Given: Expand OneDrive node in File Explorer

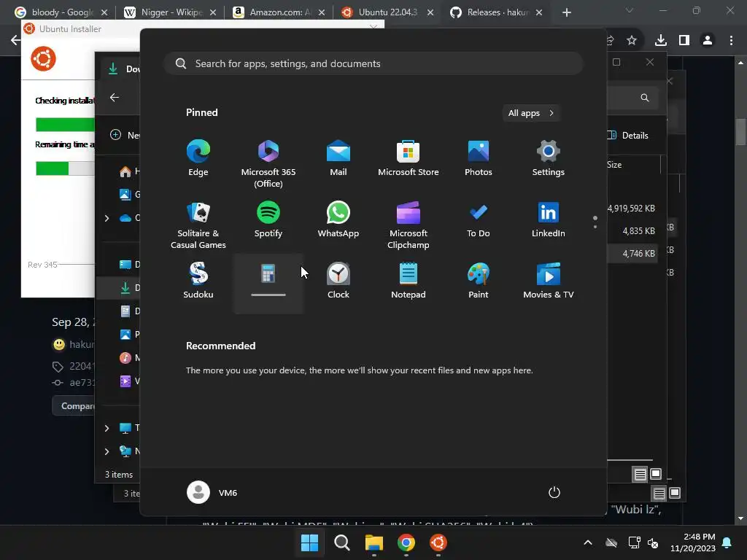Looking at the screenshot, I should 107,218.
